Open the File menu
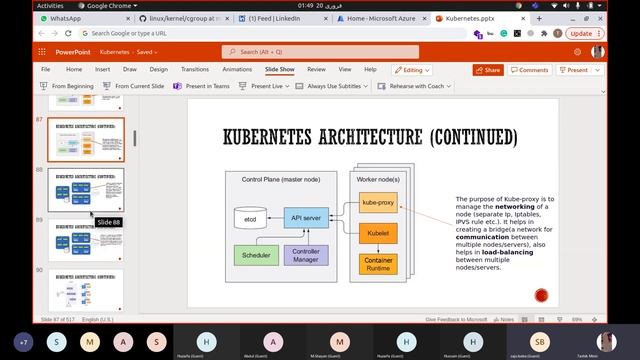 pos(46,69)
